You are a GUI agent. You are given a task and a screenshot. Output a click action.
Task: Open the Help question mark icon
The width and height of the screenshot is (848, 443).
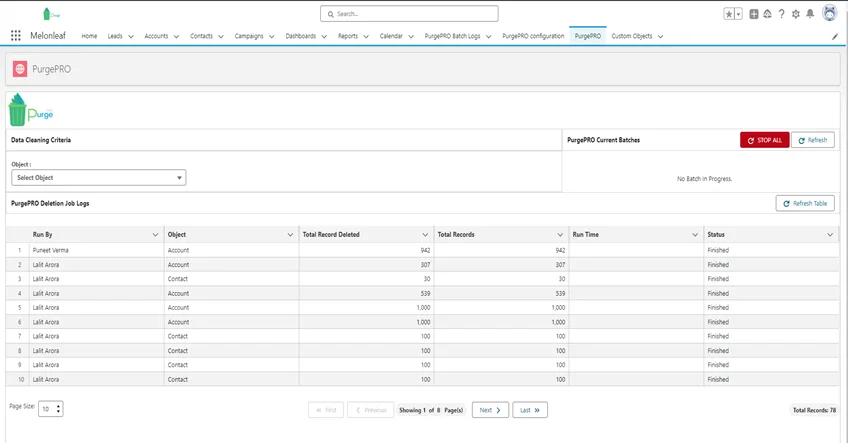click(x=781, y=14)
